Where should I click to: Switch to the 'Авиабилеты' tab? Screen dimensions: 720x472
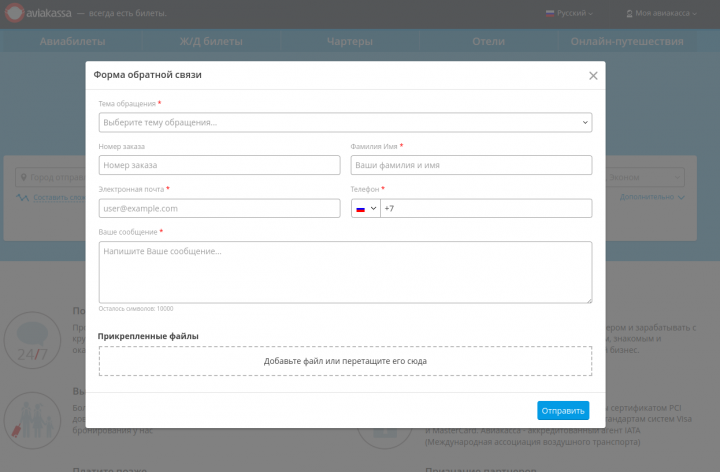tap(72, 42)
